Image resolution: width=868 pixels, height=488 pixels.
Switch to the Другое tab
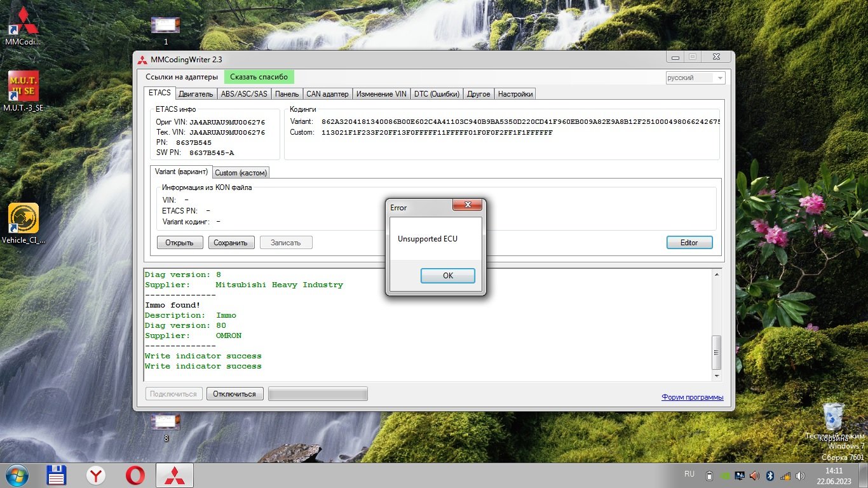pyautogui.click(x=478, y=94)
